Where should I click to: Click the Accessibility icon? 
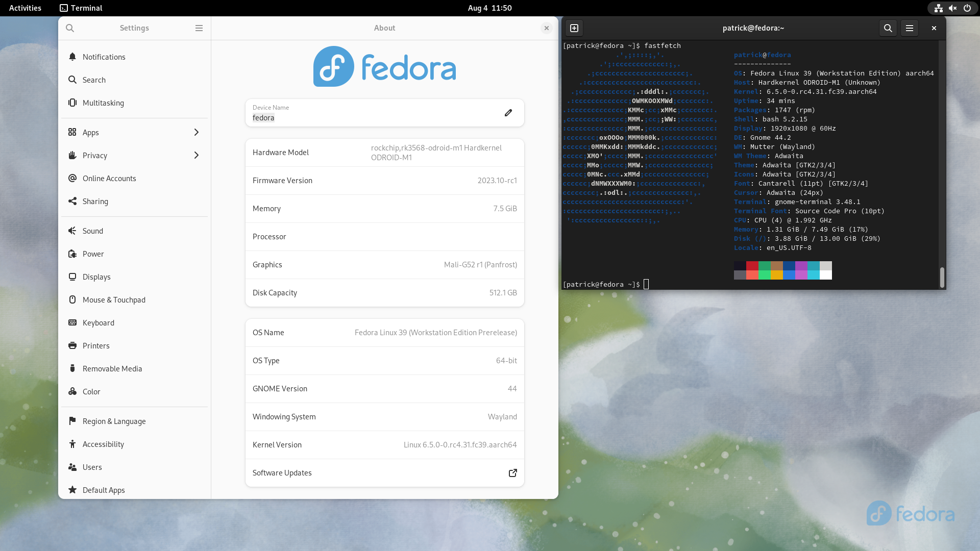click(x=72, y=444)
